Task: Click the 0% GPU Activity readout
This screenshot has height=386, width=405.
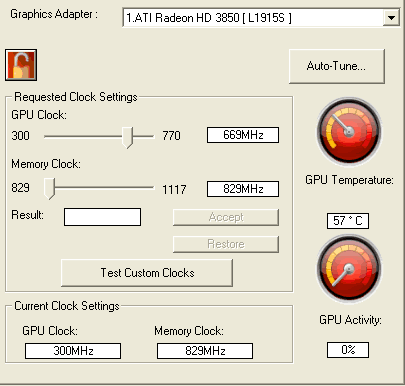Action: pos(348,350)
